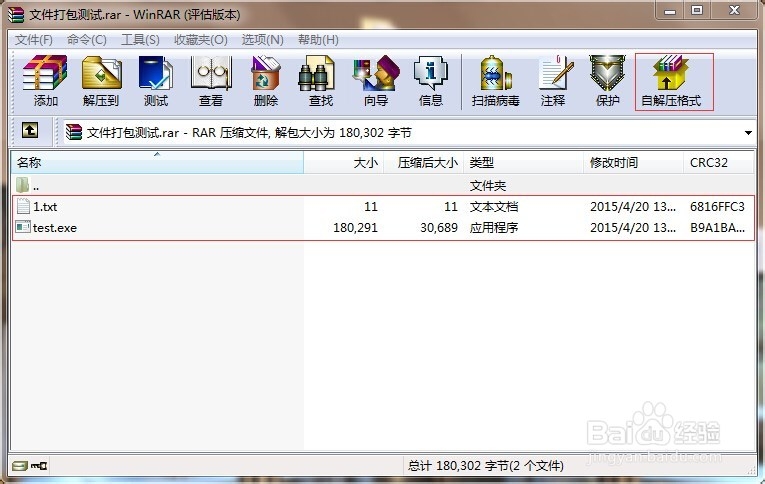
Task: Click type 文本文档 cell
Action: pos(494,207)
